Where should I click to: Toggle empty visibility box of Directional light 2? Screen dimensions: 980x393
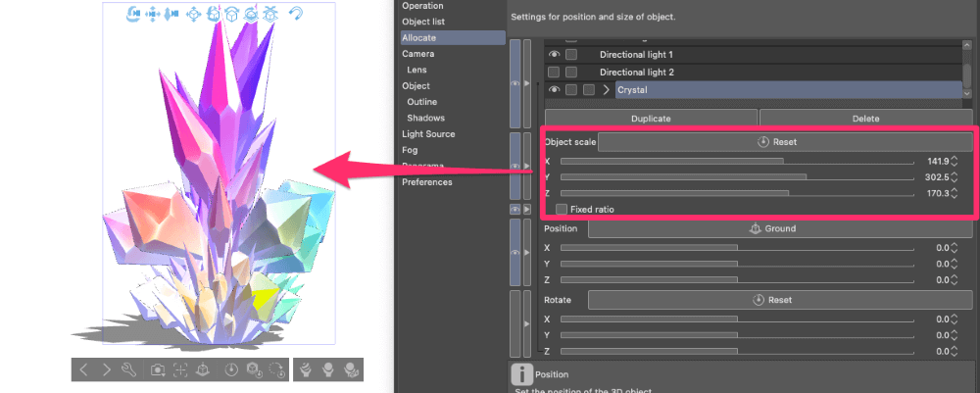tap(554, 72)
